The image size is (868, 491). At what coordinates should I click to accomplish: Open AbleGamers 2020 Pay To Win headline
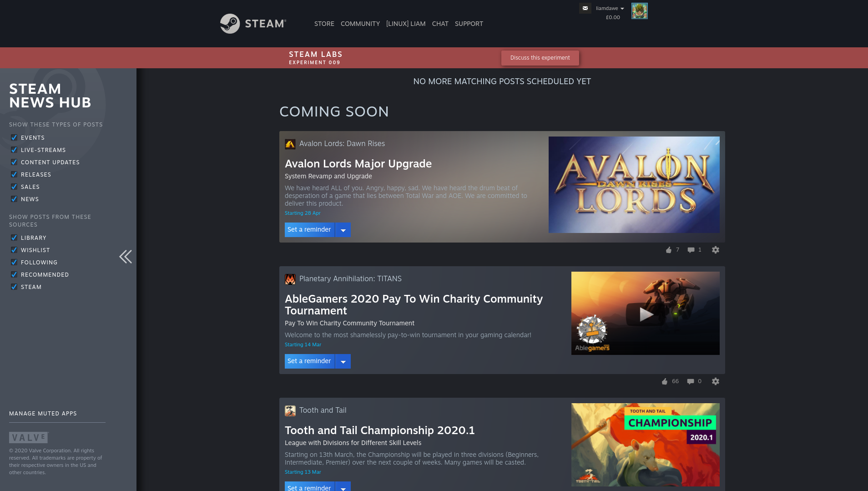(414, 305)
